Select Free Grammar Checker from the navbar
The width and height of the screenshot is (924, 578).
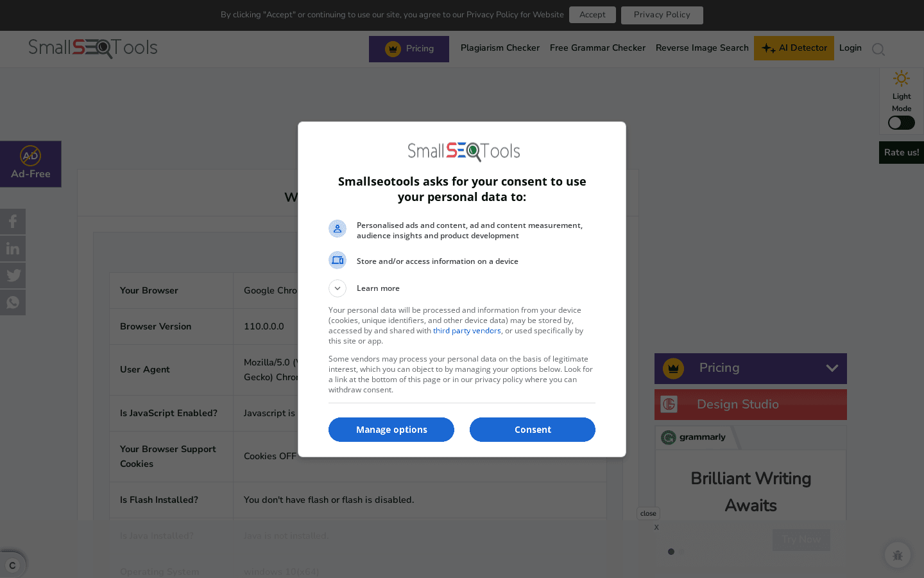click(597, 48)
